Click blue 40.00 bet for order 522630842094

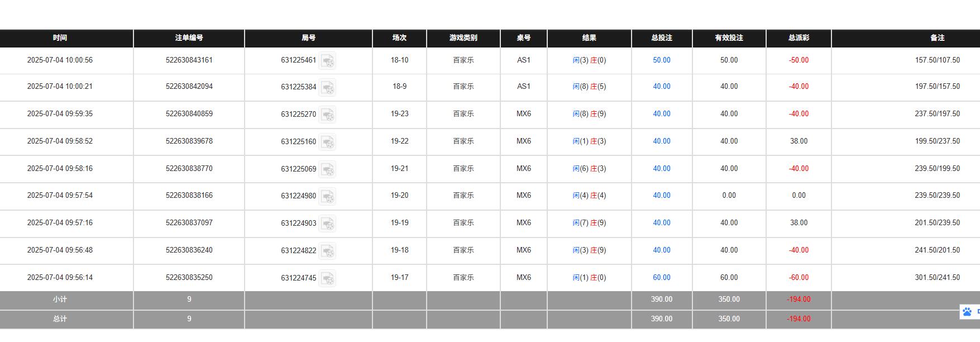[x=662, y=87]
